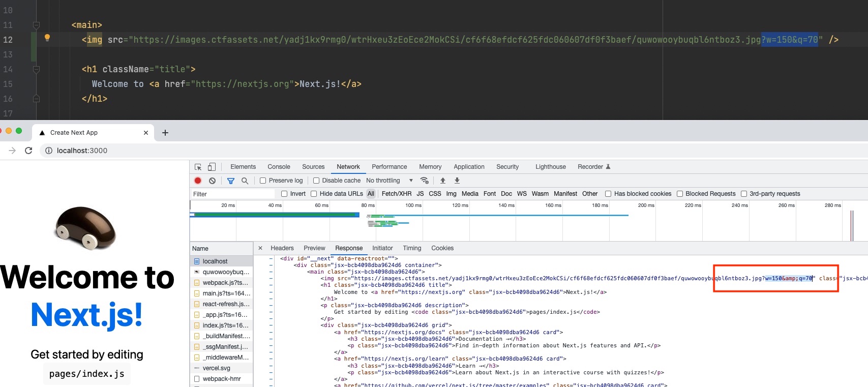Click the lightbulb intention icon on line 12
This screenshot has height=387, width=868.
coord(47,38)
